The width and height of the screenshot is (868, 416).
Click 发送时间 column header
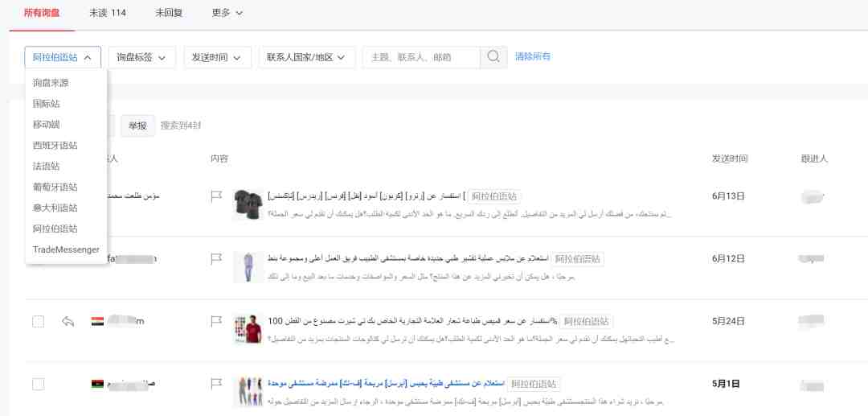[x=730, y=159]
